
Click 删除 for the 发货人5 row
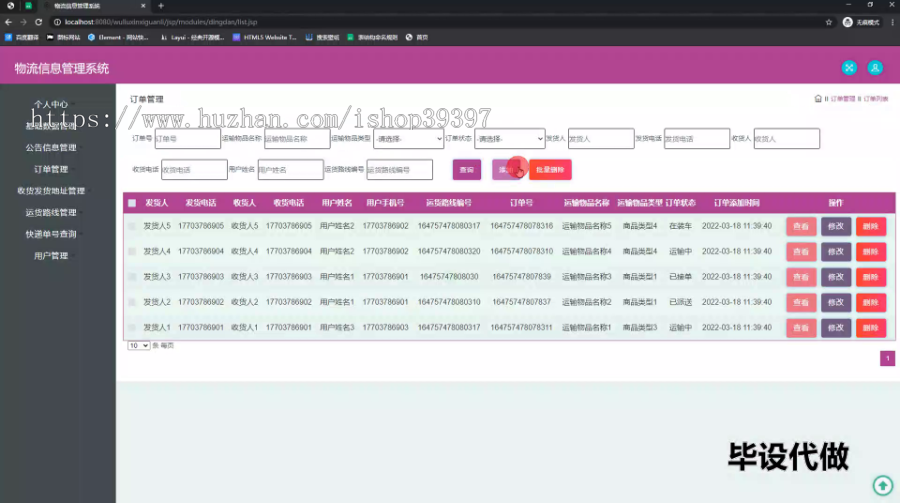point(871,226)
